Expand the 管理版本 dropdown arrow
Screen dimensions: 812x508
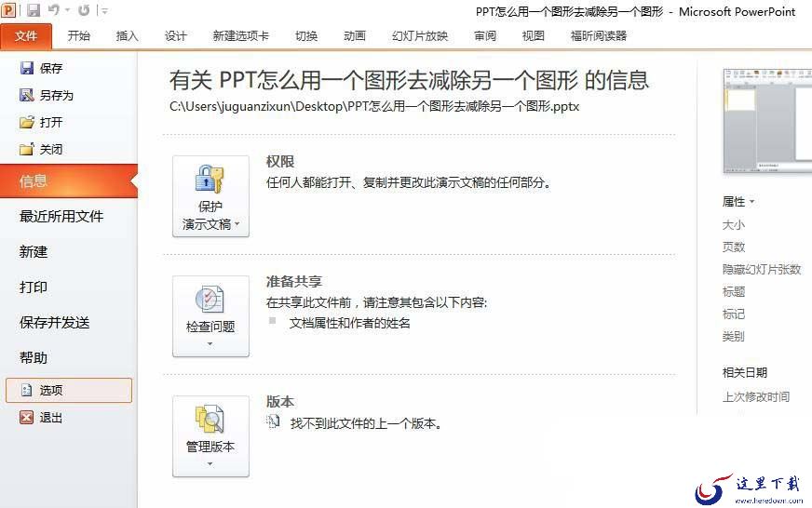[x=210, y=464]
